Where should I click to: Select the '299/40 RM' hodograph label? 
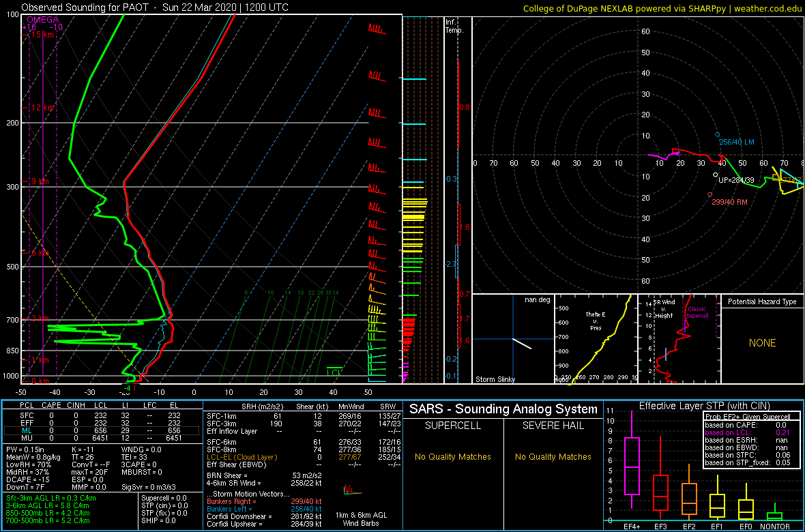729,203
